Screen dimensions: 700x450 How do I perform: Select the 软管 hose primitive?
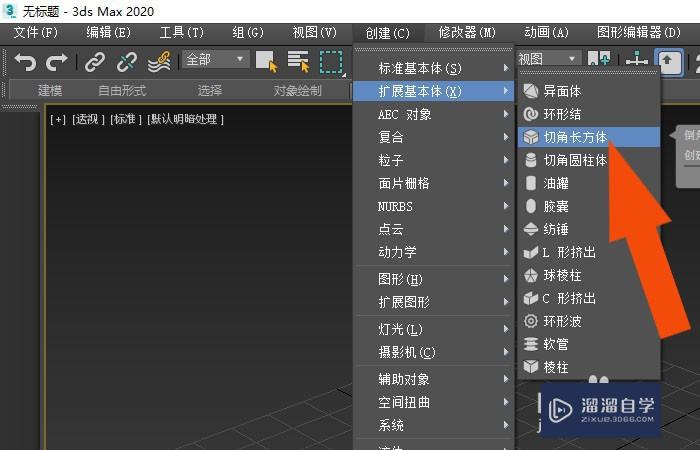pyautogui.click(x=589, y=344)
